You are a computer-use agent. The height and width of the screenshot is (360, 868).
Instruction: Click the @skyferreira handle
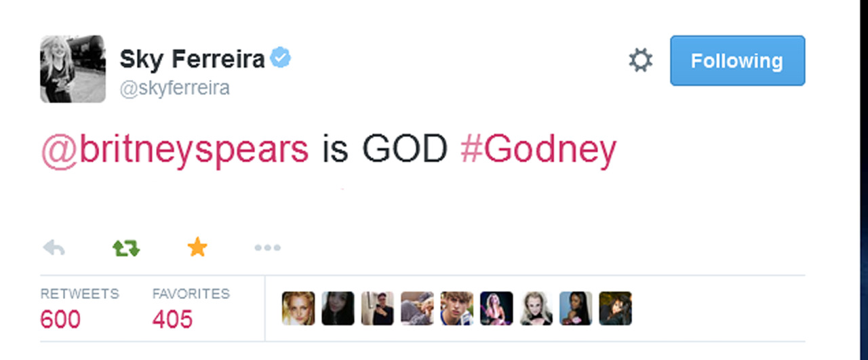tap(175, 88)
